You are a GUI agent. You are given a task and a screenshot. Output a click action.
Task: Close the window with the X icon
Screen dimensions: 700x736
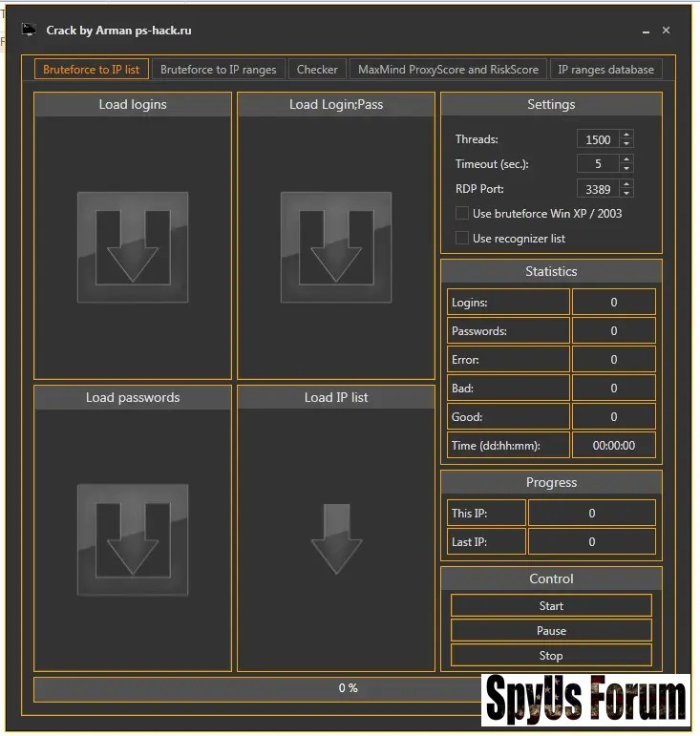[666, 31]
